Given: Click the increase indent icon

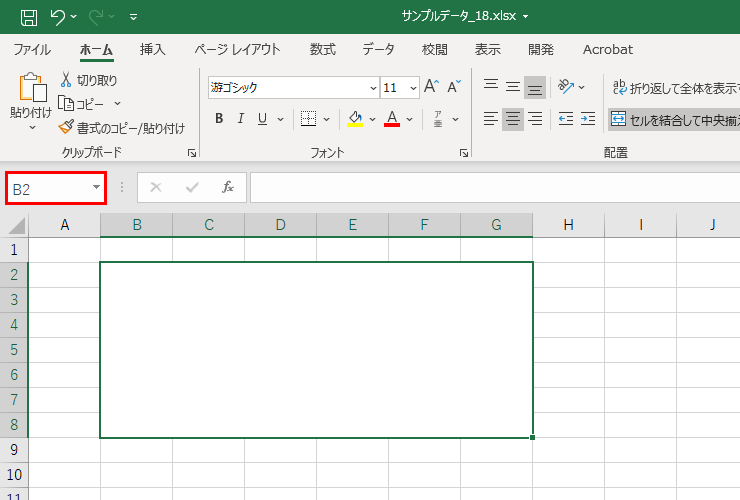Looking at the screenshot, I should pyautogui.click(x=588, y=119).
